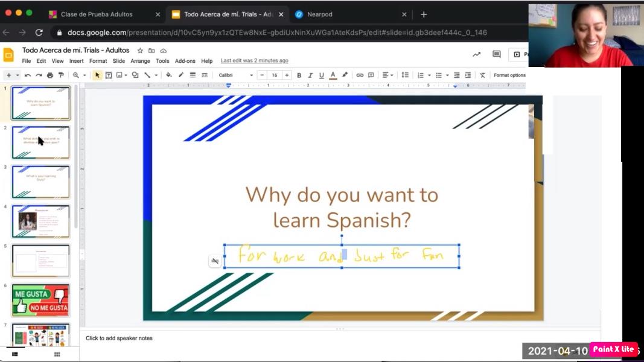Open the comment history icon

point(496,54)
